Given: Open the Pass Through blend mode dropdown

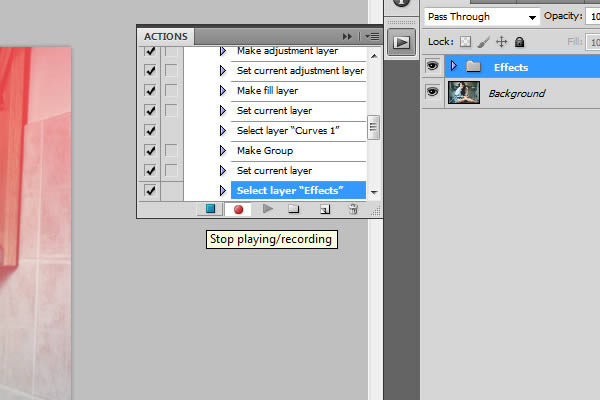Looking at the screenshot, I should (x=481, y=17).
